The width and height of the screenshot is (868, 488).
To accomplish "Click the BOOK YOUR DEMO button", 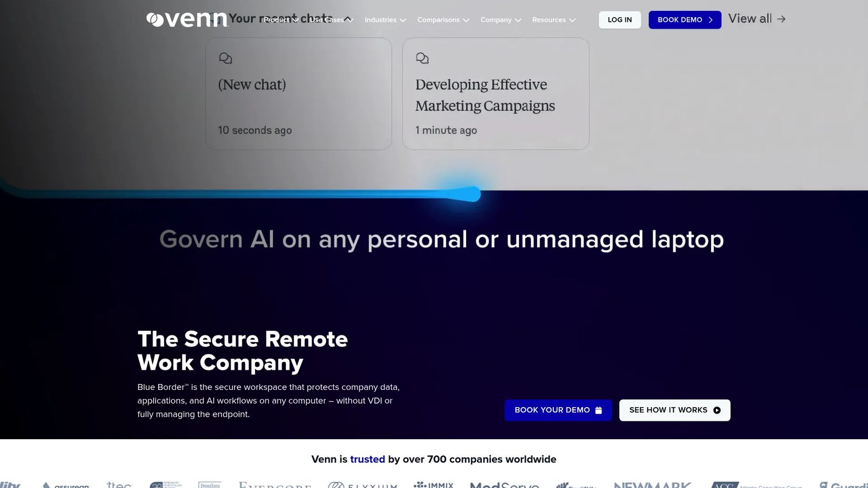I will (558, 410).
